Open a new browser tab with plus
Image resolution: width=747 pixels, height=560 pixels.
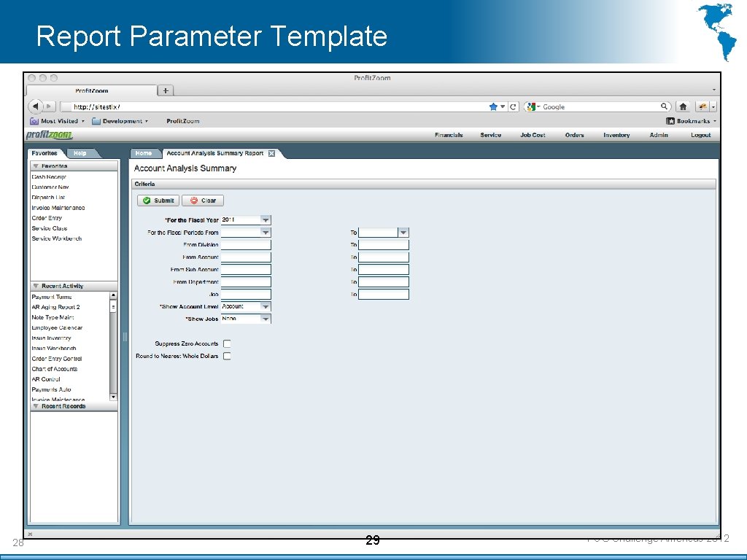[166, 90]
